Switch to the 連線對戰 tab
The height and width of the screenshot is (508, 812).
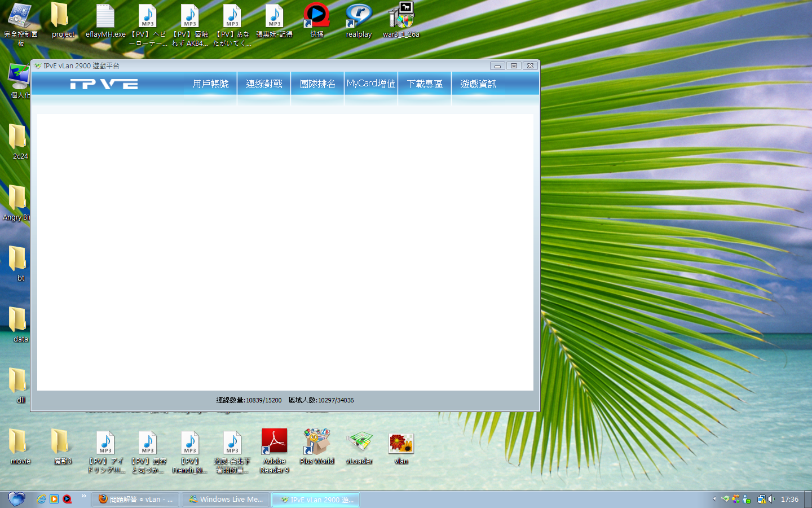tap(264, 84)
